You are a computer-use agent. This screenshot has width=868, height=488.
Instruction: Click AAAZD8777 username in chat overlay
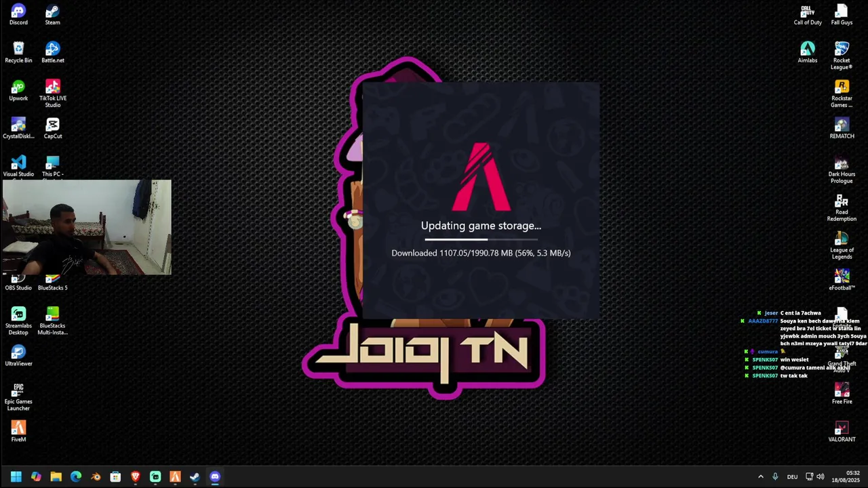click(763, 321)
